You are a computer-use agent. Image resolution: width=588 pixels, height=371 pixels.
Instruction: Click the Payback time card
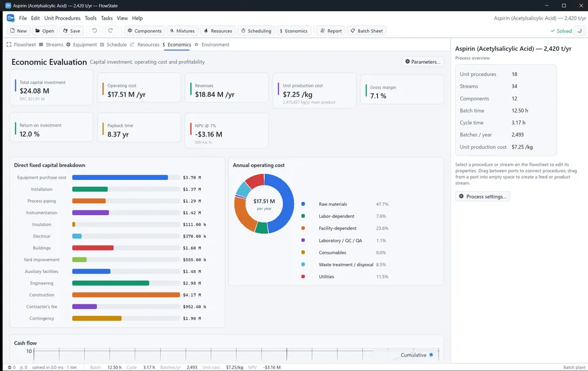(139, 127)
